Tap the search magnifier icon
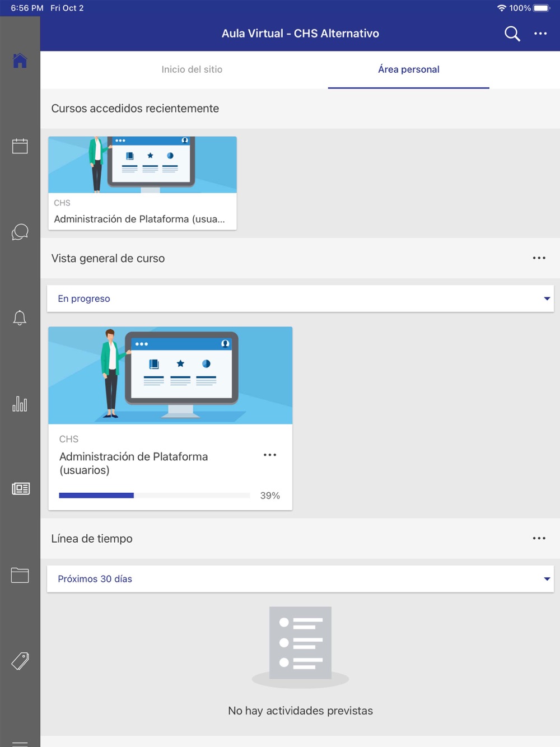 tap(512, 34)
